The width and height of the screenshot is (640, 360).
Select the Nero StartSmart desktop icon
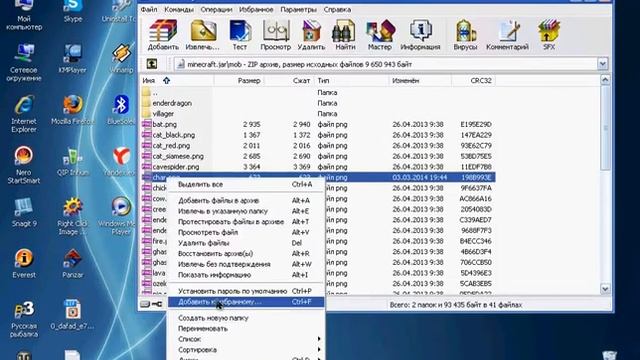(x=24, y=165)
